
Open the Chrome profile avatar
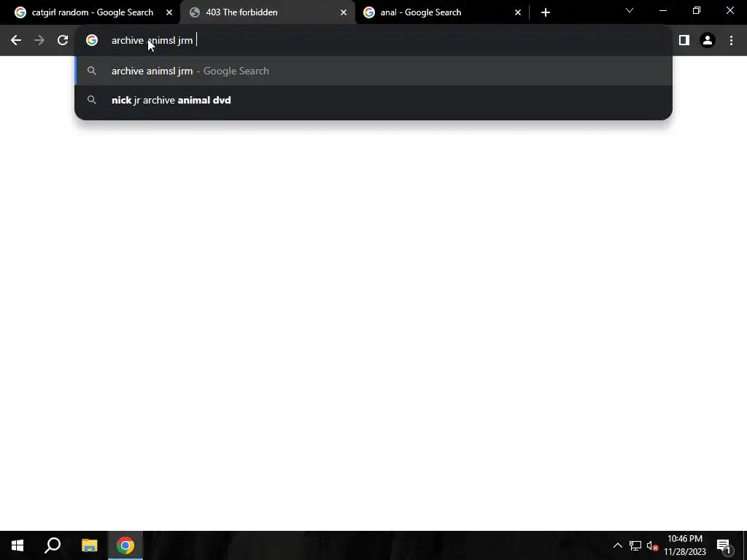pos(708,41)
